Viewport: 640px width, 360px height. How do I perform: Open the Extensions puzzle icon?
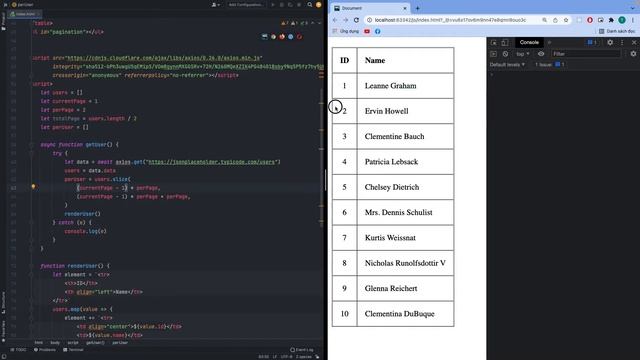[x=611, y=20]
